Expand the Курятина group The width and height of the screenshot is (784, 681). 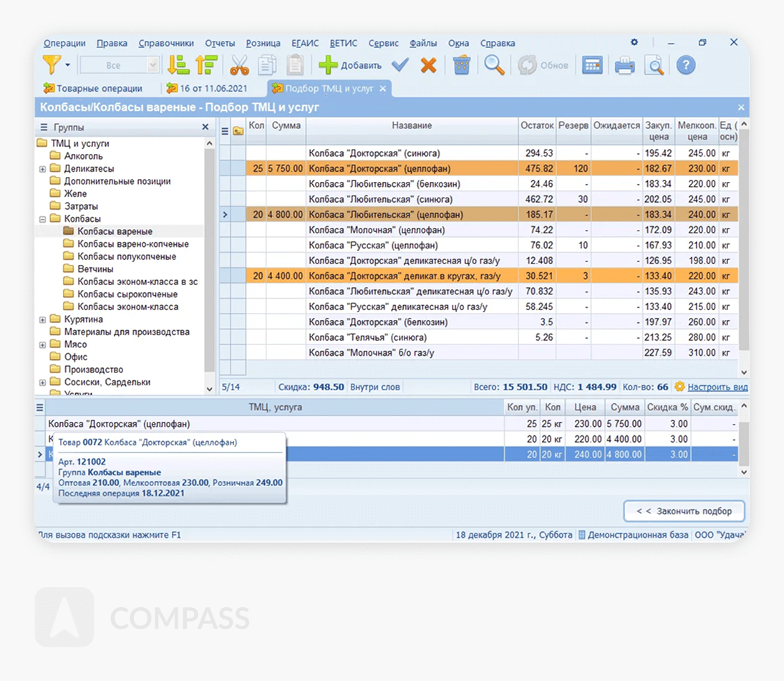click(x=42, y=319)
